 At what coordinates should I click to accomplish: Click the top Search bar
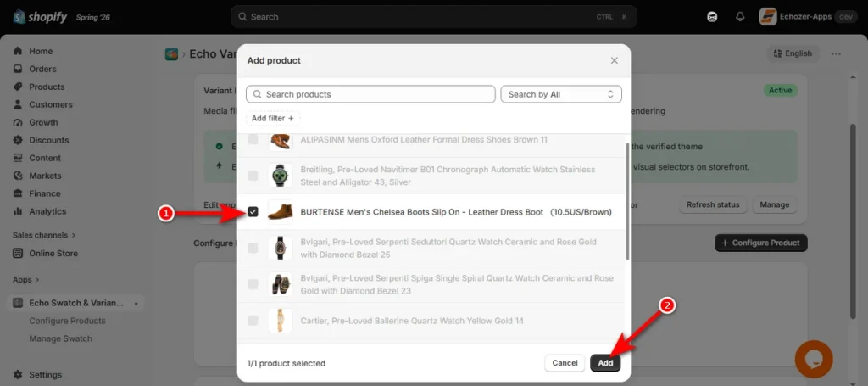point(433,17)
